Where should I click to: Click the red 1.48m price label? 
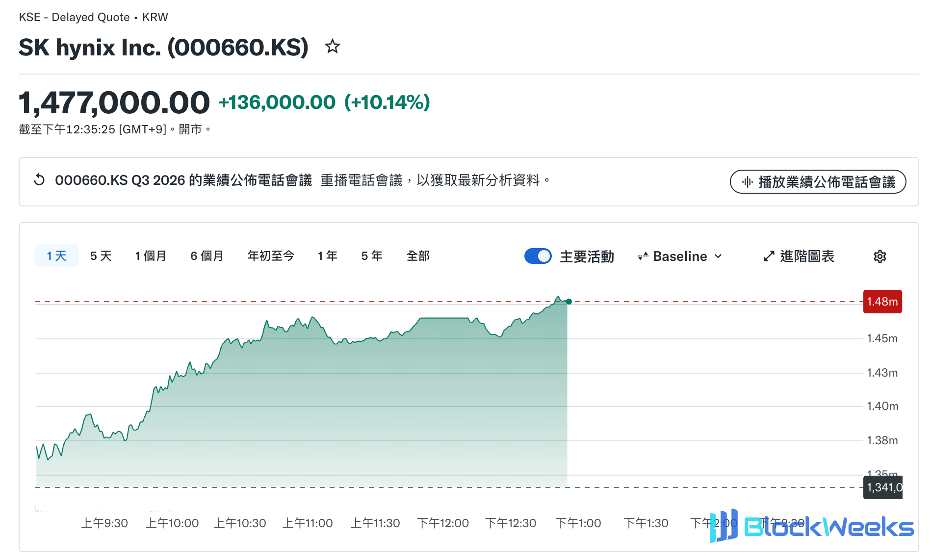[x=882, y=302]
